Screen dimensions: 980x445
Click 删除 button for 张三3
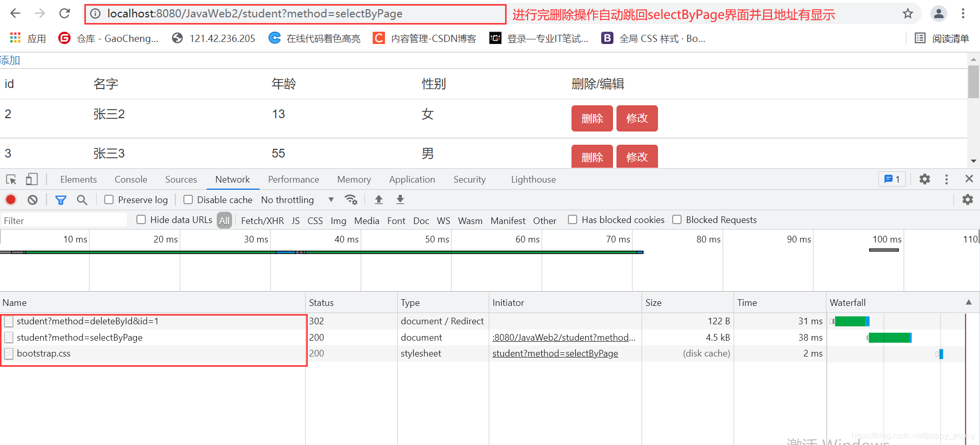(x=592, y=157)
